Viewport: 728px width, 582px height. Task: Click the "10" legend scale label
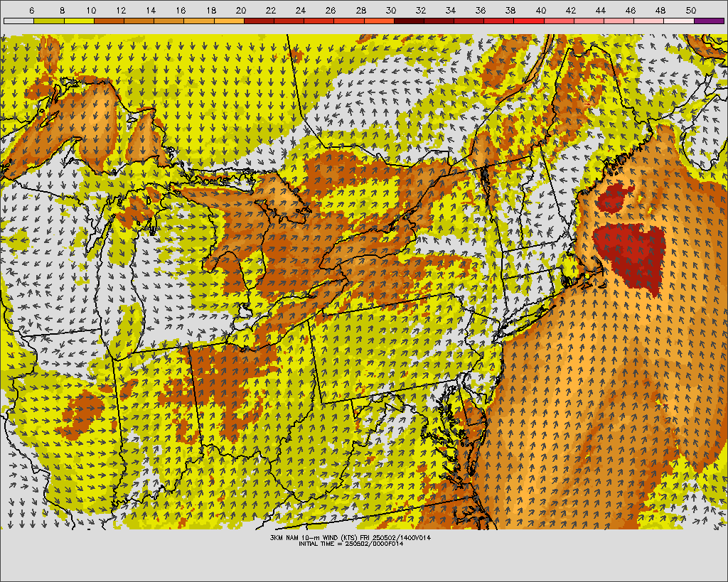pyautogui.click(x=91, y=10)
